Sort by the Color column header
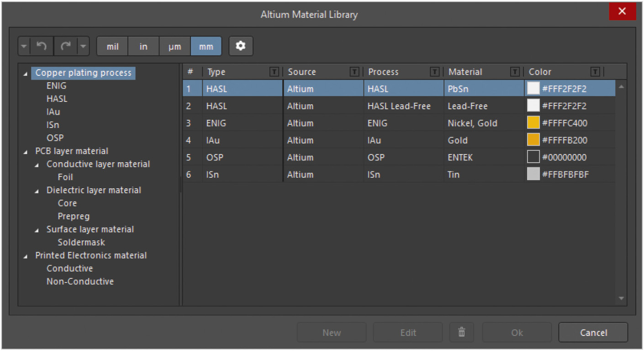Image resolution: width=644 pixels, height=351 pixels. pyautogui.click(x=540, y=72)
